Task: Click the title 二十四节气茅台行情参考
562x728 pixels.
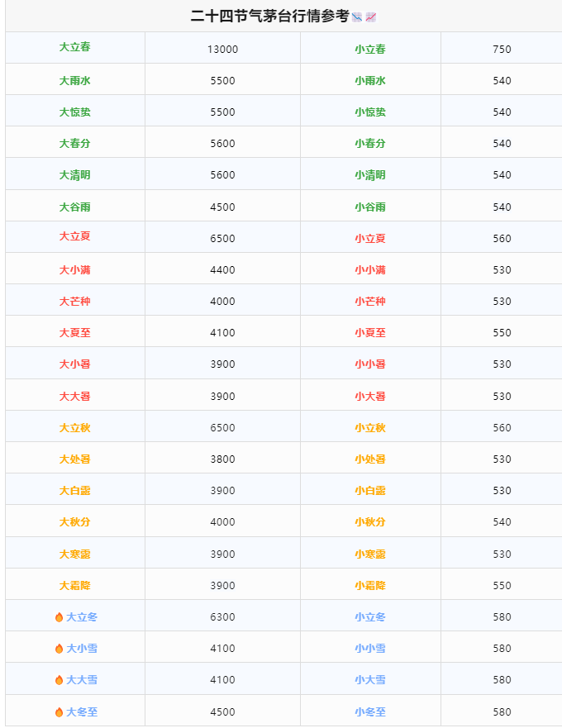Action: tap(270, 17)
